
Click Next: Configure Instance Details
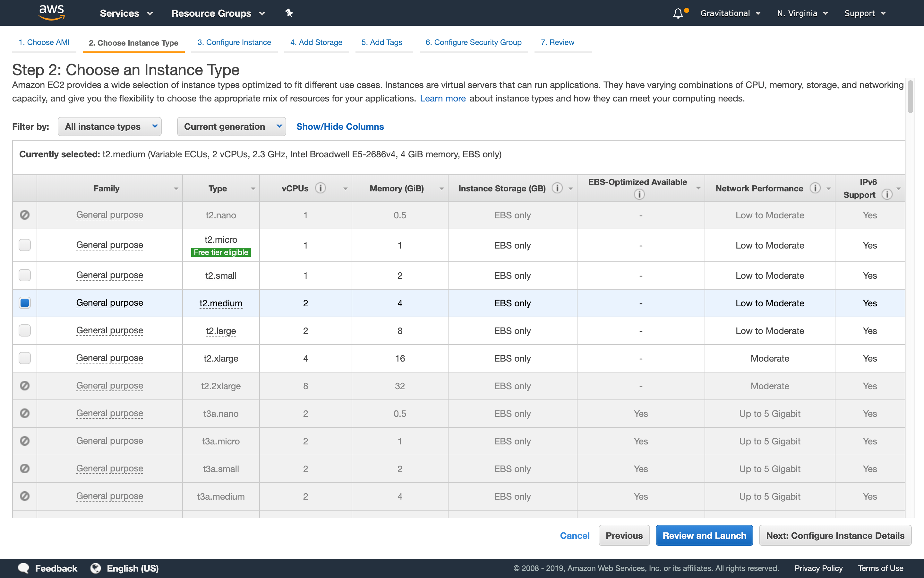click(x=835, y=535)
